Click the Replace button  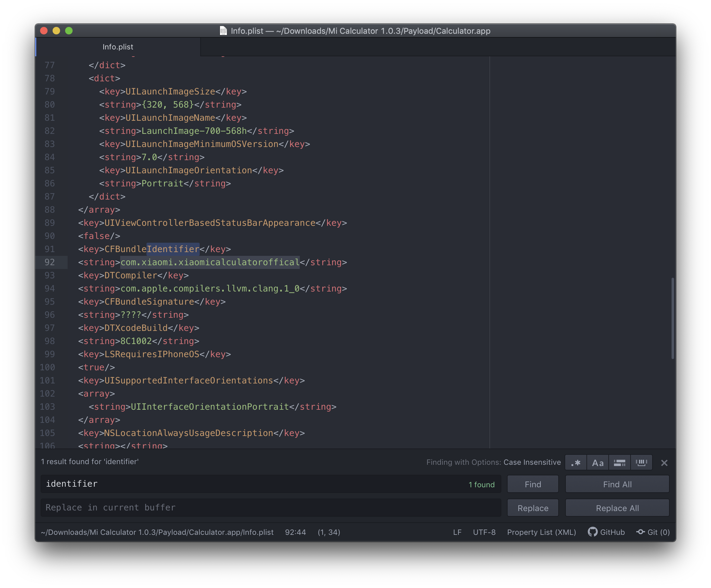533,508
